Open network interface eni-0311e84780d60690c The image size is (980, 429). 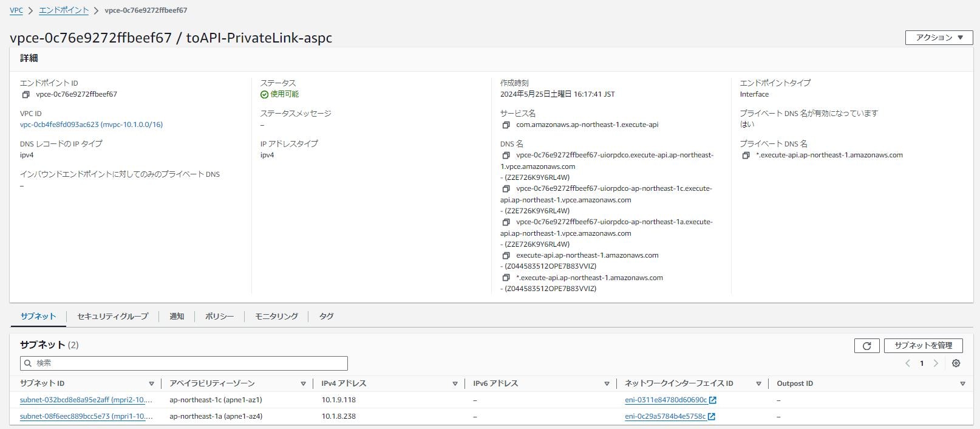click(x=665, y=400)
